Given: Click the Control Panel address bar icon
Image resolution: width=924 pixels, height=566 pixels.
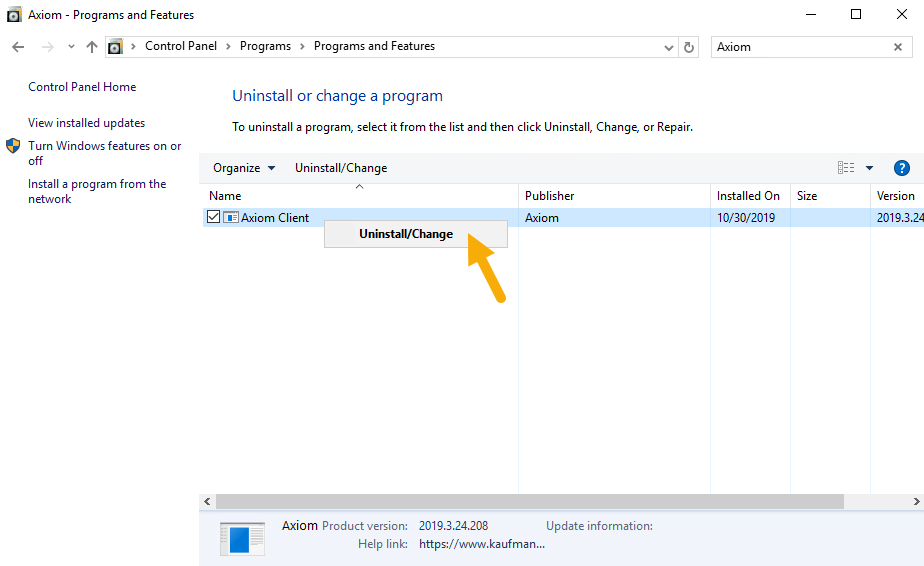Looking at the screenshot, I should point(116,47).
